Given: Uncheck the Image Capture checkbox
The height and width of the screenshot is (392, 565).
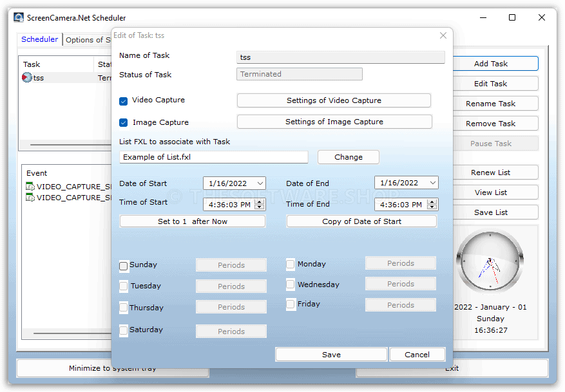Looking at the screenshot, I should coord(124,122).
